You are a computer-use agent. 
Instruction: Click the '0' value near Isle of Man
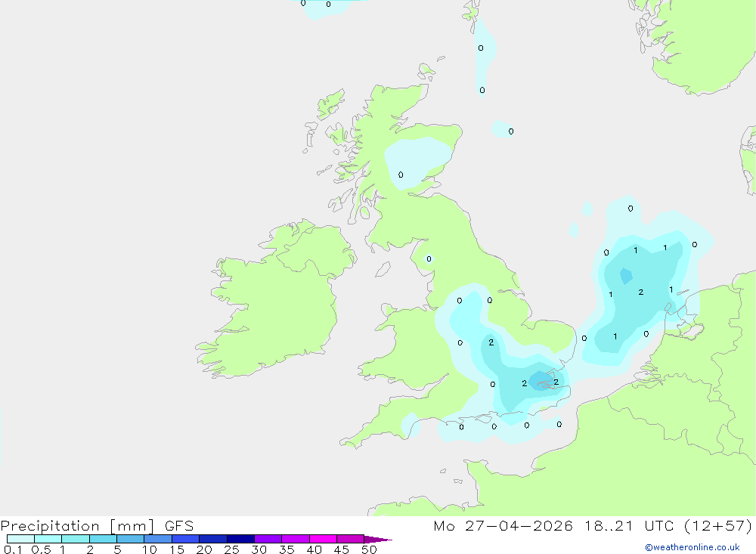429,259
